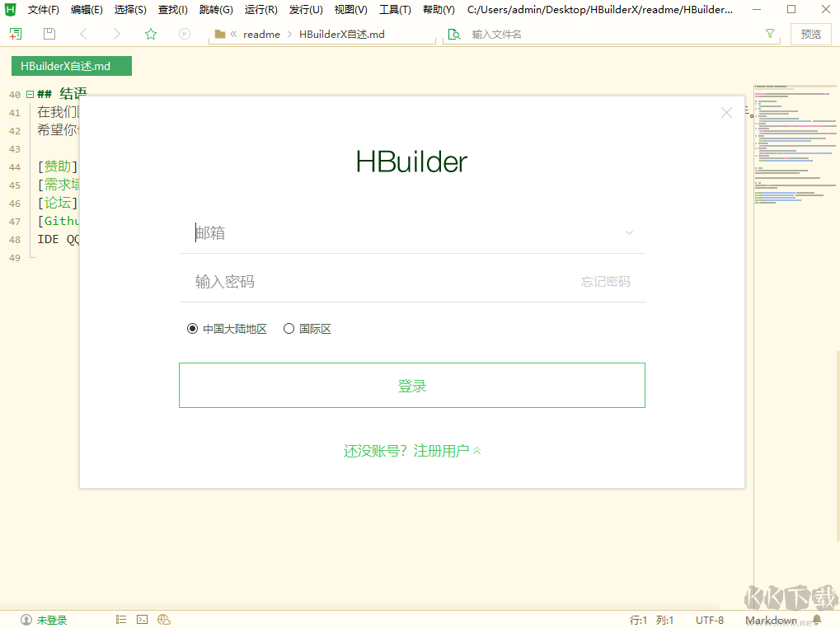Image resolution: width=840 pixels, height=628 pixels.
Task: Click the notification bell in status bar
Action: click(x=817, y=620)
